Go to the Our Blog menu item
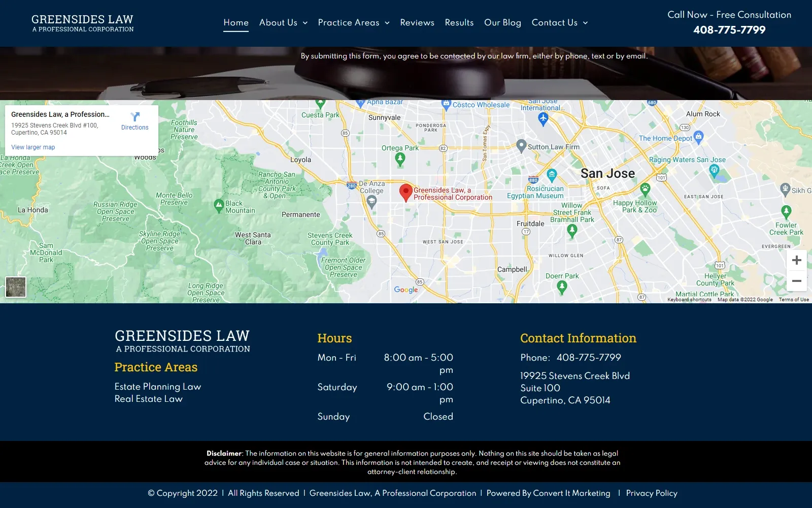812x508 pixels. (502, 22)
